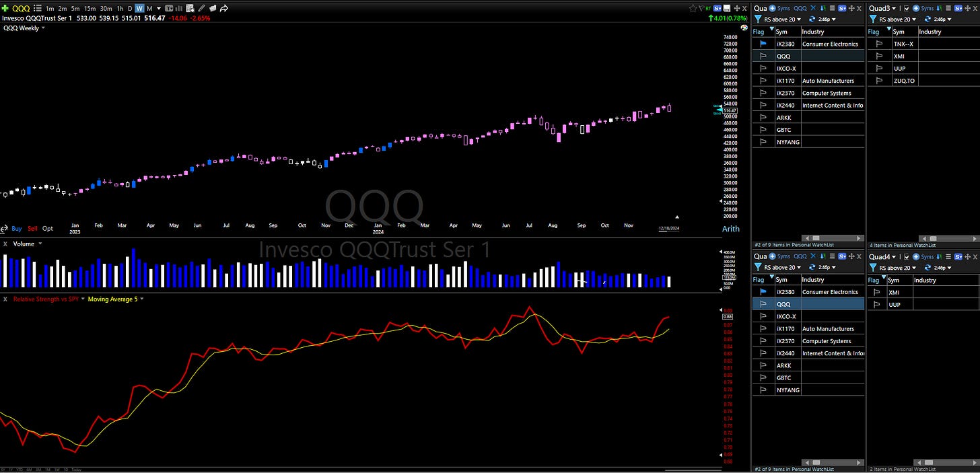Screen dimensions: 980x473
Task: Open the timeframe dropdown arrow after M
Action: click(x=159, y=8)
